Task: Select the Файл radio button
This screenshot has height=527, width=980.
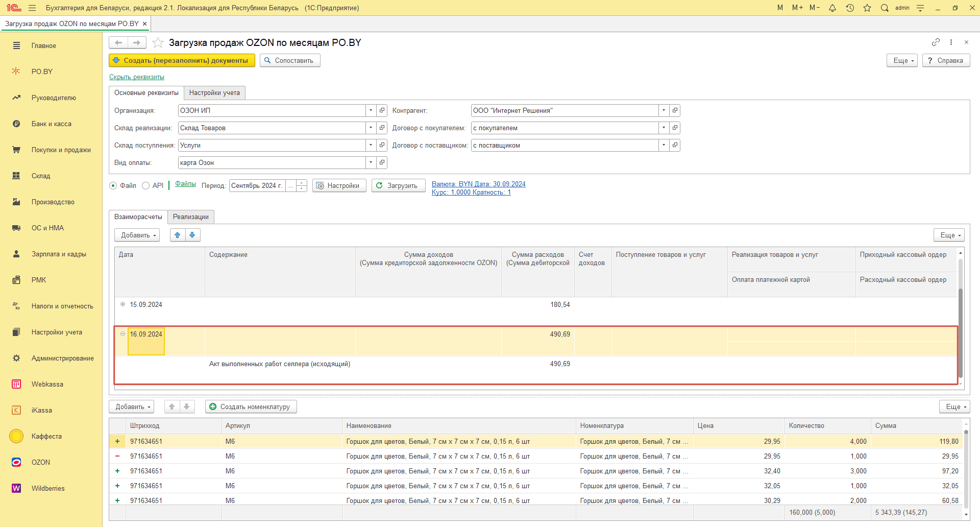Action: click(x=113, y=186)
